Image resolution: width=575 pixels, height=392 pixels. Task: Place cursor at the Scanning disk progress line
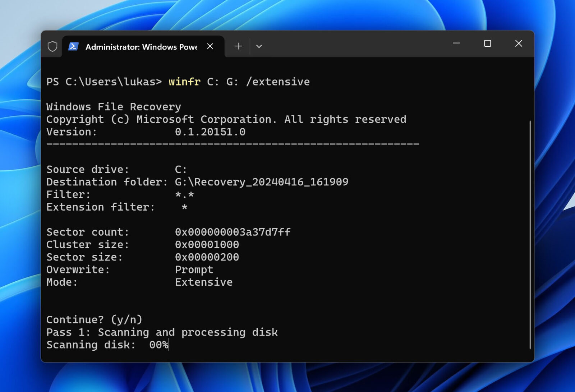108,345
